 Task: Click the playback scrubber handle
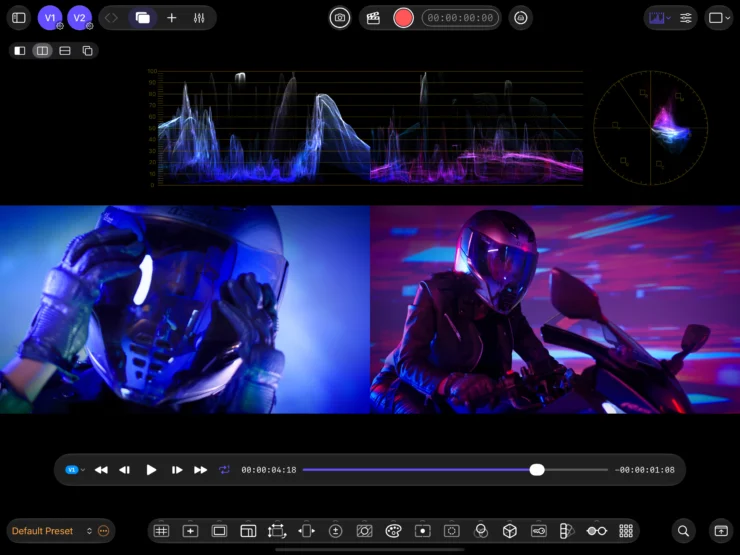[x=537, y=470]
